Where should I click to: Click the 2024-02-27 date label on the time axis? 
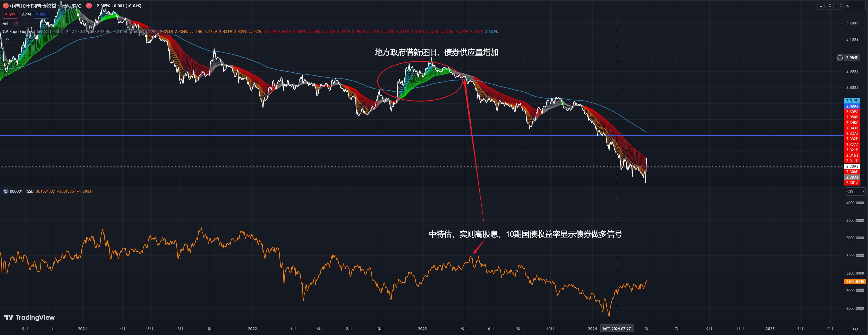(617, 329)
